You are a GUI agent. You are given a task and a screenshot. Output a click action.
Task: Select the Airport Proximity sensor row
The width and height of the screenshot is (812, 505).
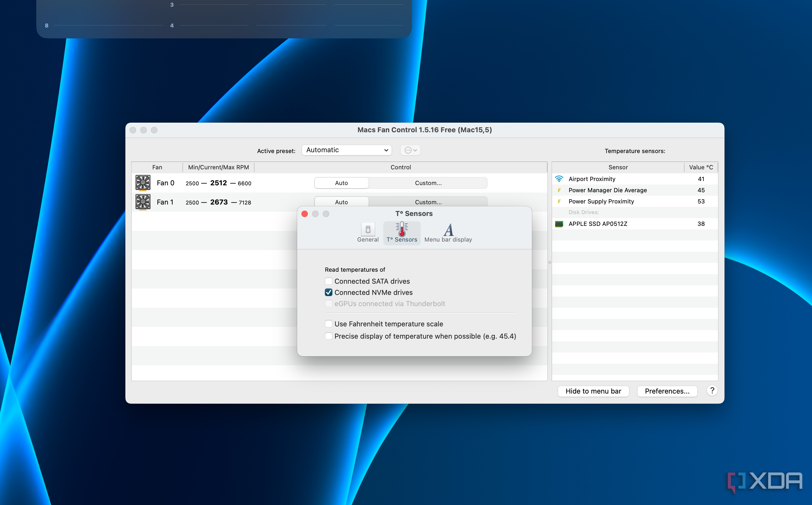click(635, 179)
